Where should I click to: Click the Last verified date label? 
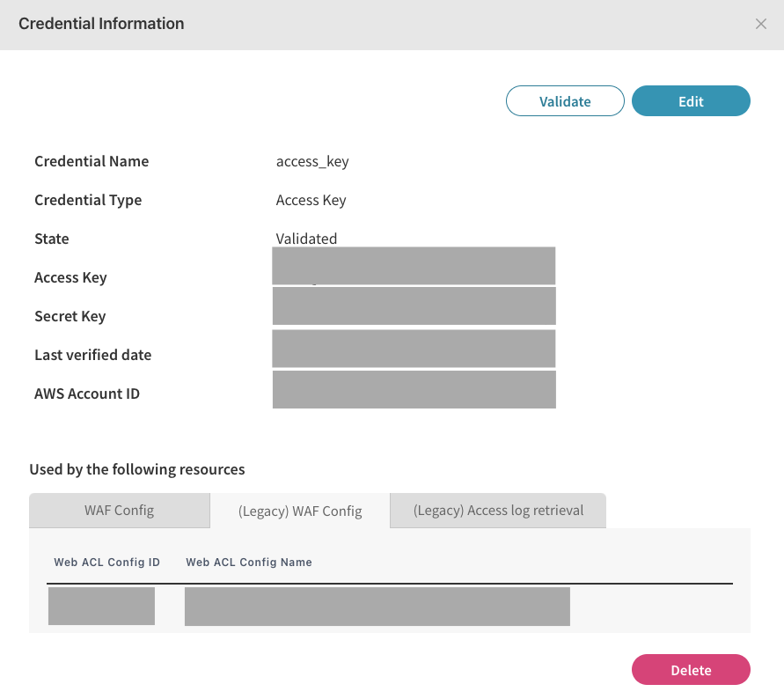click(x=92, y=355)
